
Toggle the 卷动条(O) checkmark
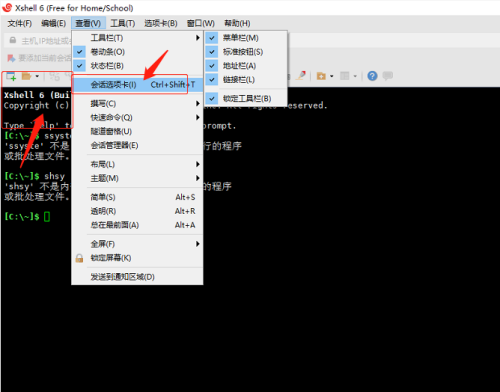80,52
